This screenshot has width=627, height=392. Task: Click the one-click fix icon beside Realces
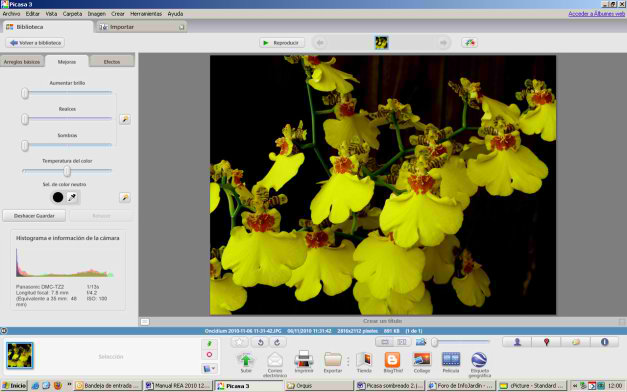click(x=125, y=119)
